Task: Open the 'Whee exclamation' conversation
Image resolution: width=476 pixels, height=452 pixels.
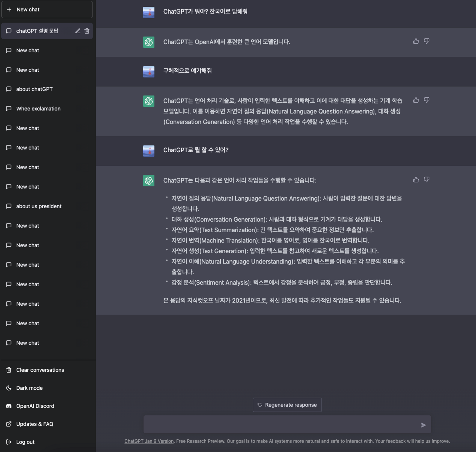Action: tap(38, 109)
